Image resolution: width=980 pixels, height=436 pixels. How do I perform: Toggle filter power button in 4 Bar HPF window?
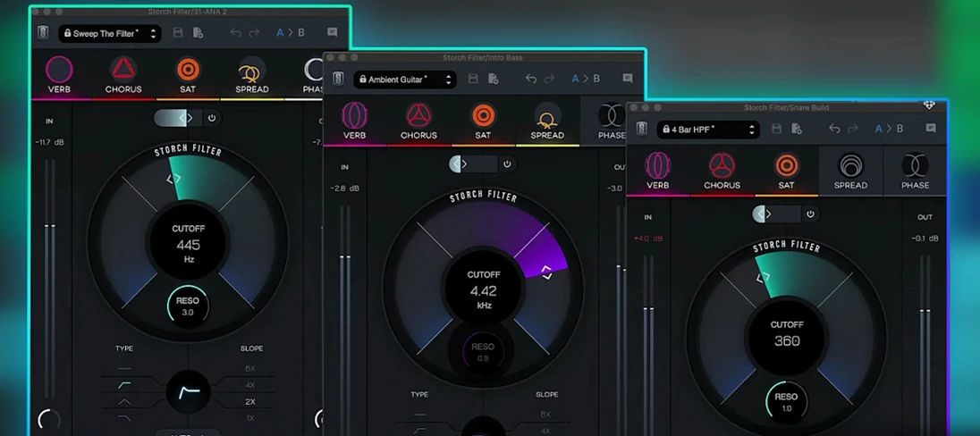[811, 214]
